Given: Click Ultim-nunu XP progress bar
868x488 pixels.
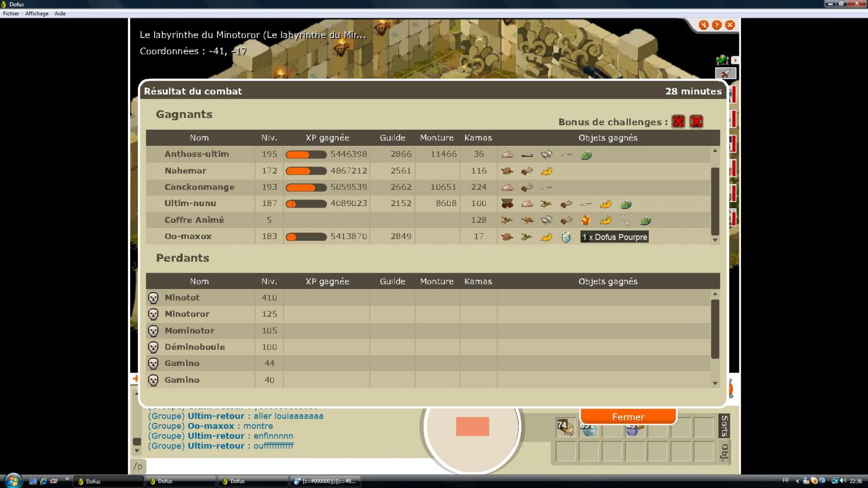Looking at the screenshot, I should [x=306, y=204].
